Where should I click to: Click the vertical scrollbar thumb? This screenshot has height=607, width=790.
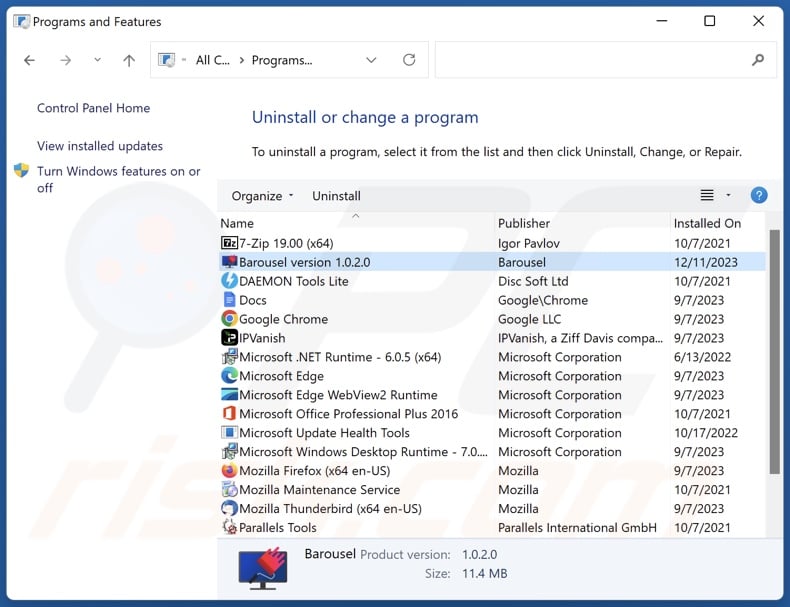[x=774, y=352]
